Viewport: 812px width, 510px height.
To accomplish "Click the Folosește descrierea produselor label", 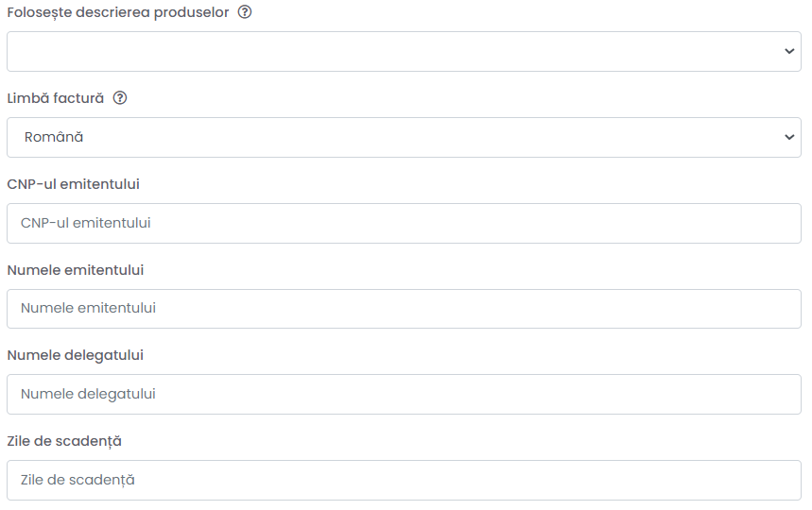I will (118, 12).
